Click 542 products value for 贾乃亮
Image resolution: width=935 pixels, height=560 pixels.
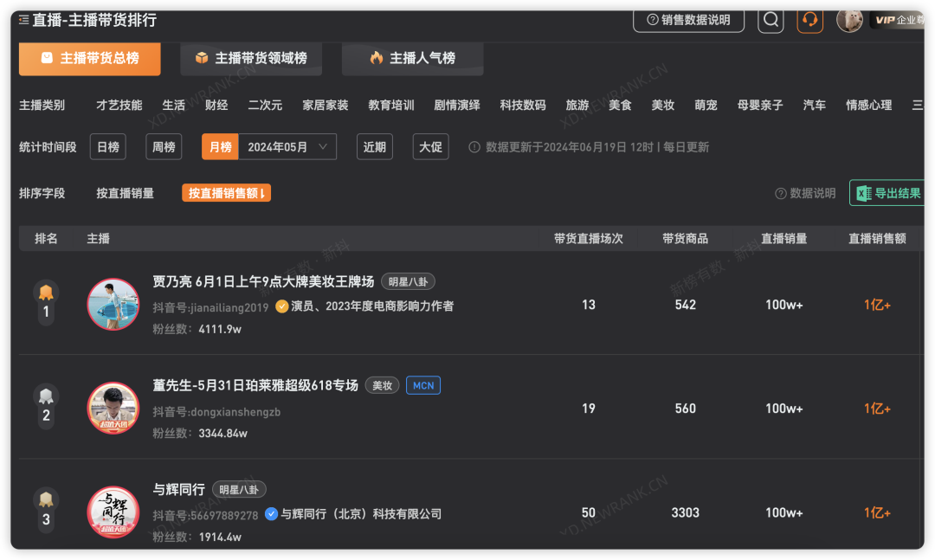click(x=685, y=305)
